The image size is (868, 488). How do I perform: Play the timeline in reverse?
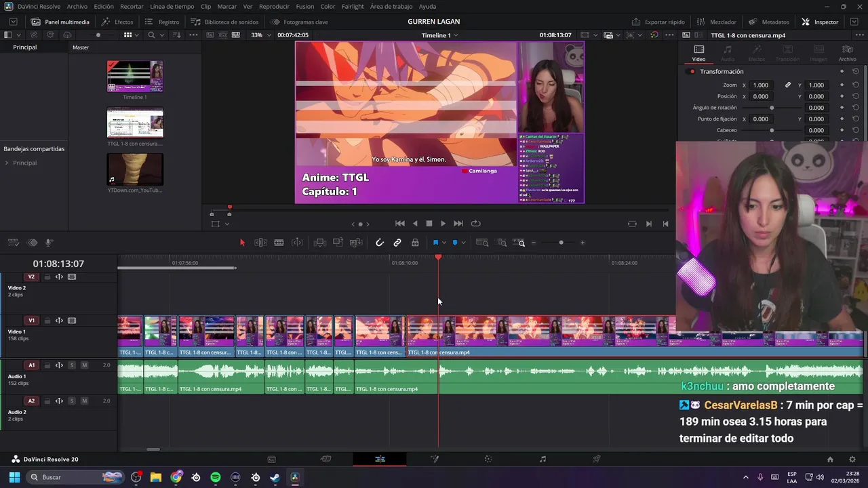pyautogui.click(x=415, y=224)
